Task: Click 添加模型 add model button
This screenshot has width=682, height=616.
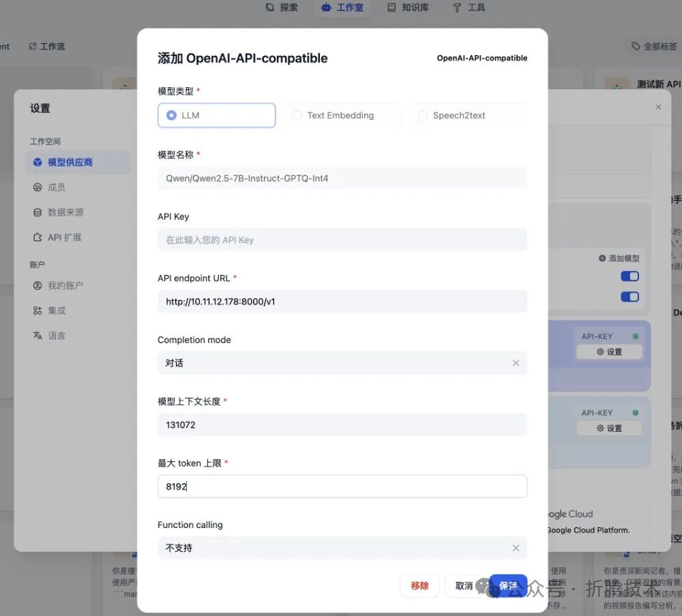Action: [x=619, y=259]
